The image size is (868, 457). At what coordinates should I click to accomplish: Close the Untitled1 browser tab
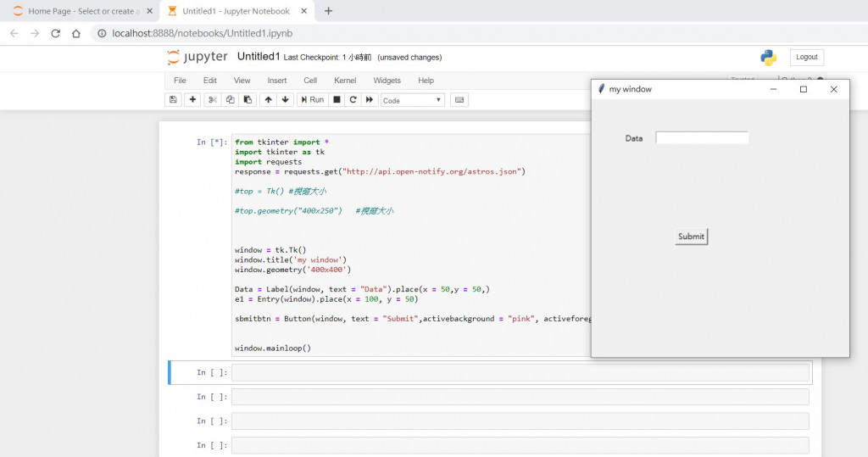click(x=304, y=11)
